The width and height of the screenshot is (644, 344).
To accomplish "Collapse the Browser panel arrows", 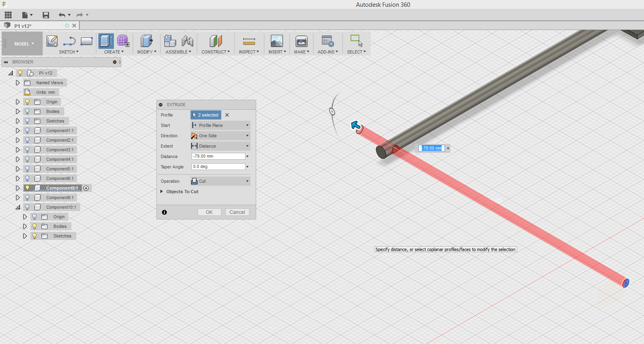I will click(x=6, y=62).
